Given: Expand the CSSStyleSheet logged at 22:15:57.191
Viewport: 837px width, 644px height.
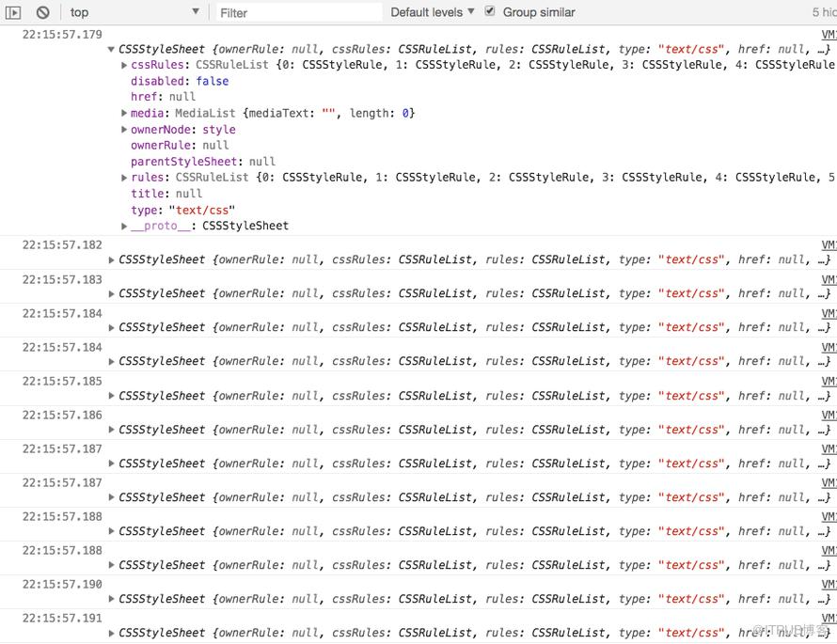Looking at the screenshot, I should coord(111,634).
